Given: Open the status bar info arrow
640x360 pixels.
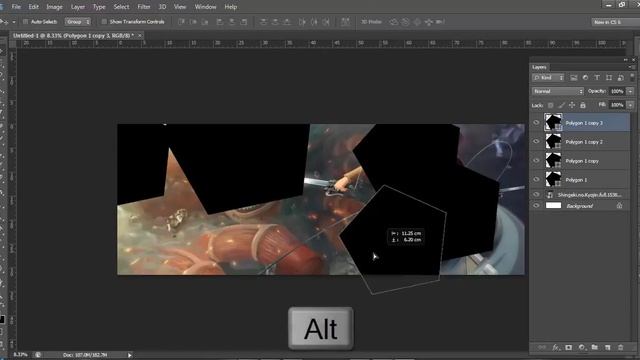Looking at the screenshot, I should tap(130, 355).
